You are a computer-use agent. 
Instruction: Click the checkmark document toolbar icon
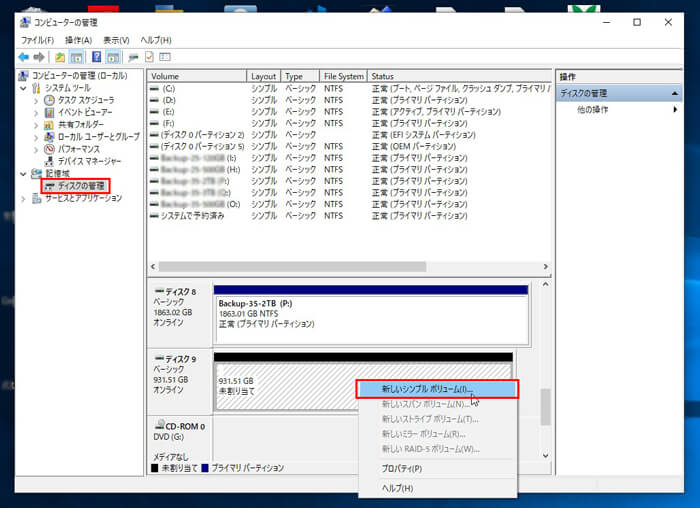149,57
